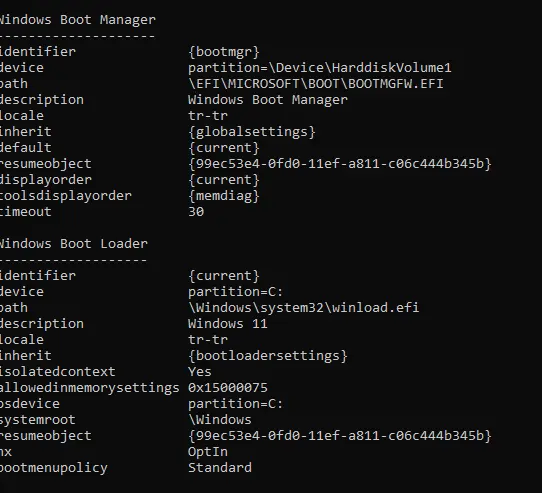Click the timeout value 30
The image size is (542, 493).
[196, 212]
